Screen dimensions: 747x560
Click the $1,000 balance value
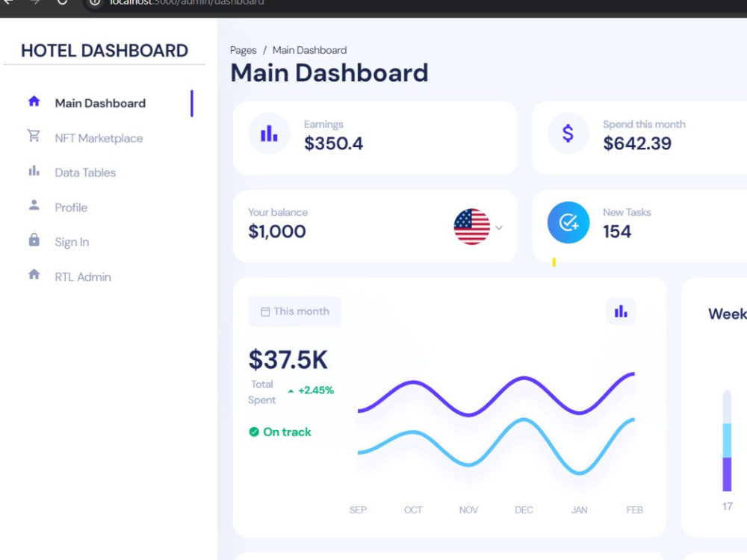277,231
